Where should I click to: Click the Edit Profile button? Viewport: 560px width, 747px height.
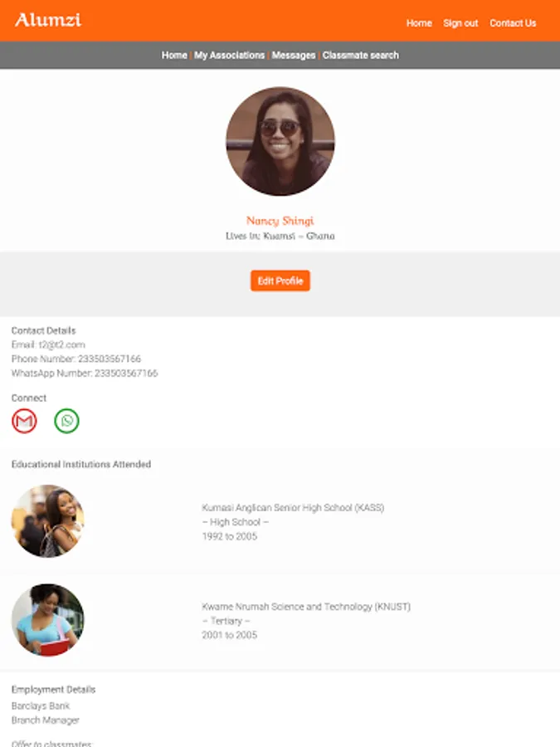click(x=280, y=281)
